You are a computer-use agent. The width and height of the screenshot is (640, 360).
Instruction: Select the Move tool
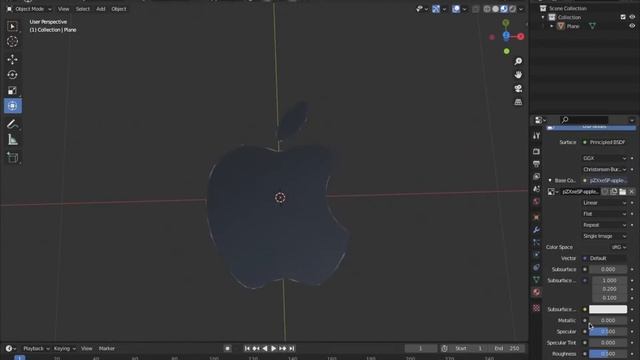(x=12, y=59)
